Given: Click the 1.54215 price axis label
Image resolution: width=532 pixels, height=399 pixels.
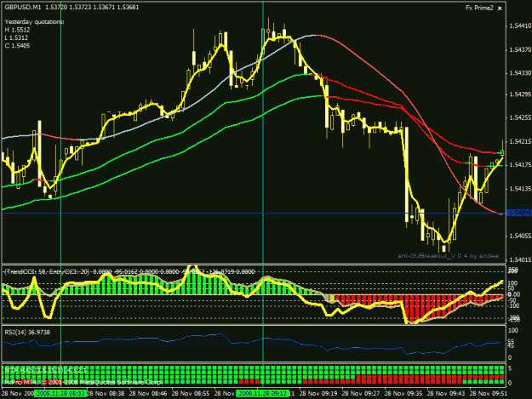Looking at the screenshot, I should coord(519,141).
